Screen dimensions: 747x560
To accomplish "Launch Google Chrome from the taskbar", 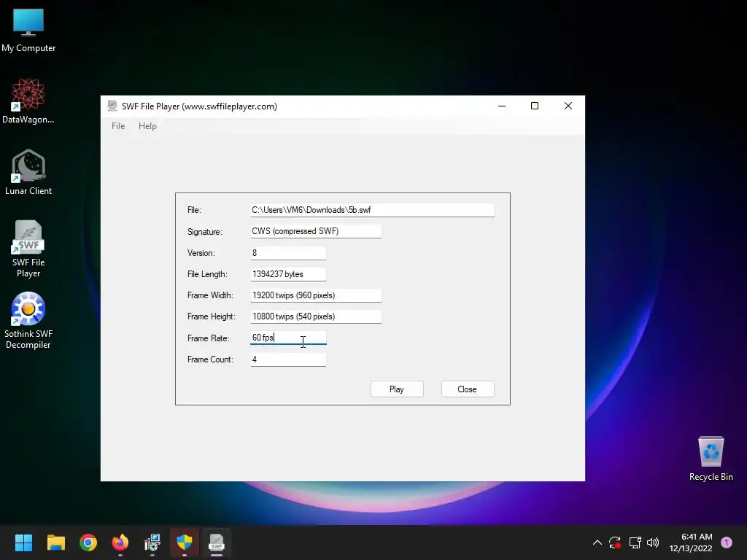I will (x=88, y=542).
